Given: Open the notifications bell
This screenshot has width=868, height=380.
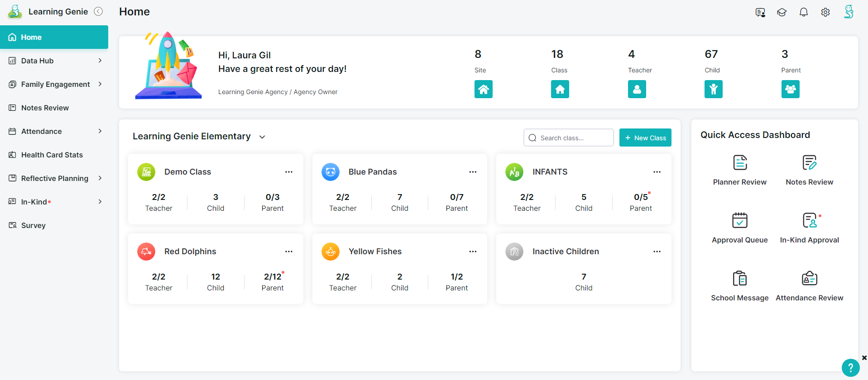Looking at the screenshot, I should pyautogui.click(x=804, y=12).
